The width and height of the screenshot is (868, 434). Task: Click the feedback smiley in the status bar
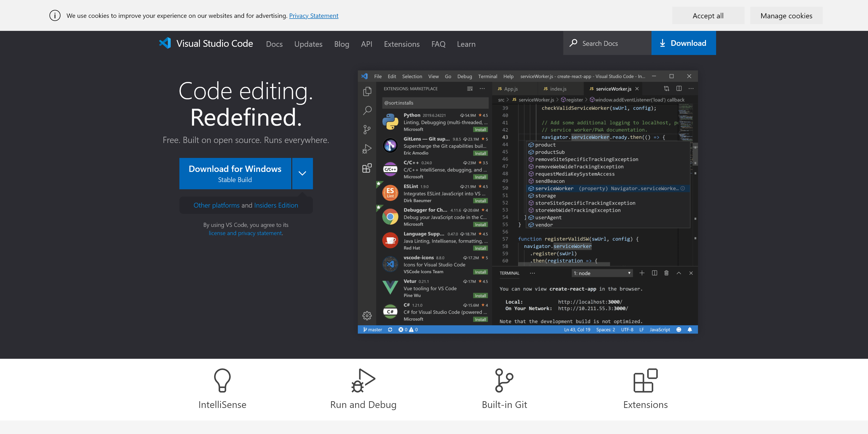pos(679,330)
